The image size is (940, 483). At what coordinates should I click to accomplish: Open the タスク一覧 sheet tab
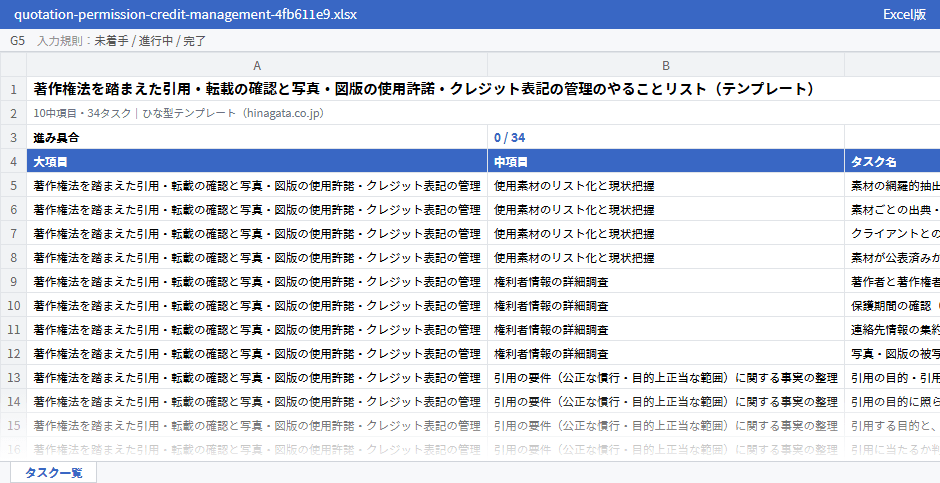click(x=53, y=472)
